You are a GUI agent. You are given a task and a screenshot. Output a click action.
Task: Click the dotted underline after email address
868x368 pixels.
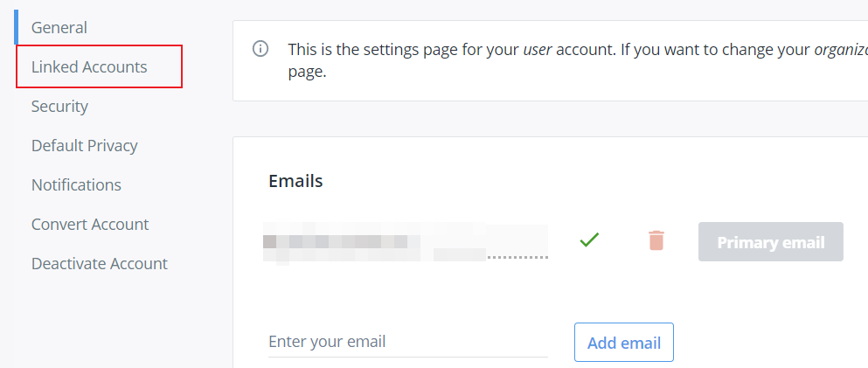(517, 257)
